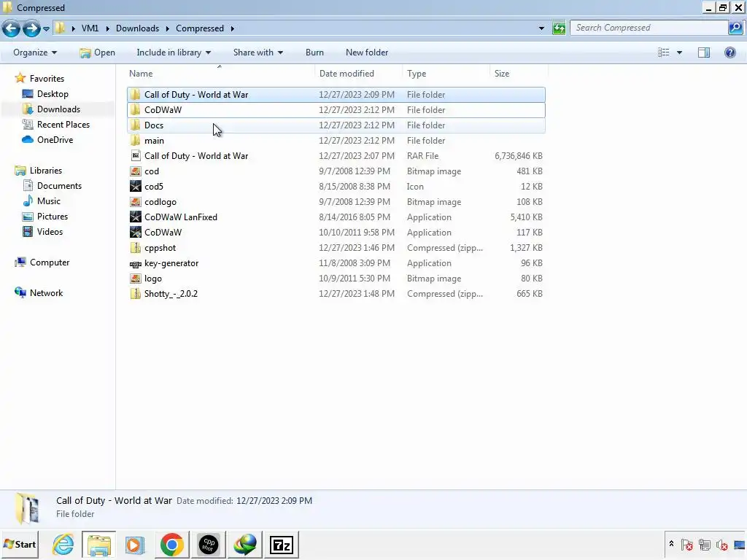The height and width of the screenshot is (560, 747).
Task: Select the codlogo bitmap icon
Action: coord(135,202)
